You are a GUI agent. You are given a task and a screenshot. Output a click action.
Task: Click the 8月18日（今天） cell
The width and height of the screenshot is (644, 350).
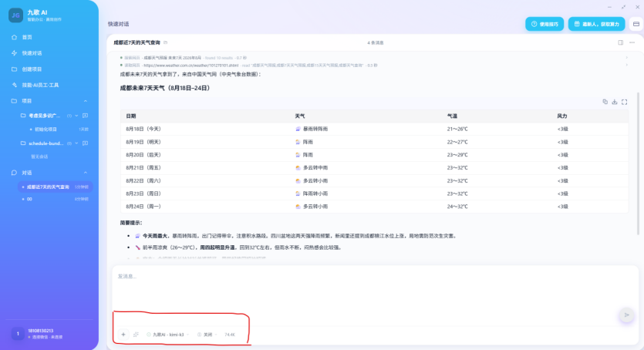pos(143,129)
